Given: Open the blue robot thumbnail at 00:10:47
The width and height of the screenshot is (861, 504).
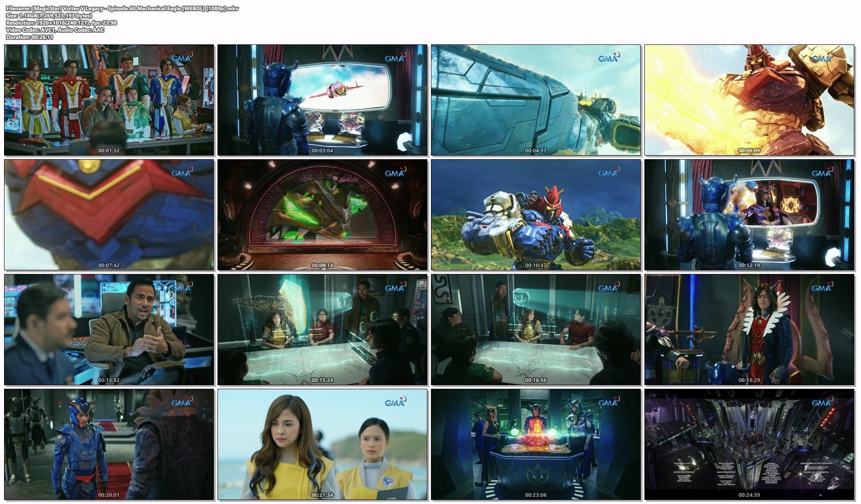Looking at the screenshot, I should coord(536,214).
